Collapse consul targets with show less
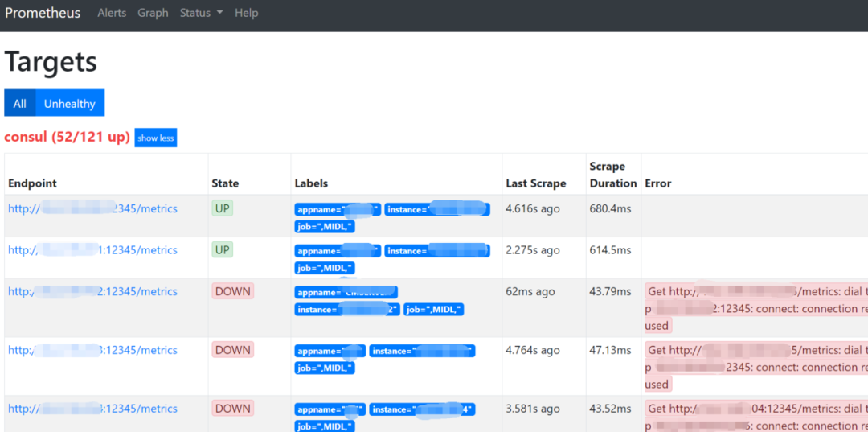Image resolution: width=868 pixels, height=432 pixels. click(155, 138)
